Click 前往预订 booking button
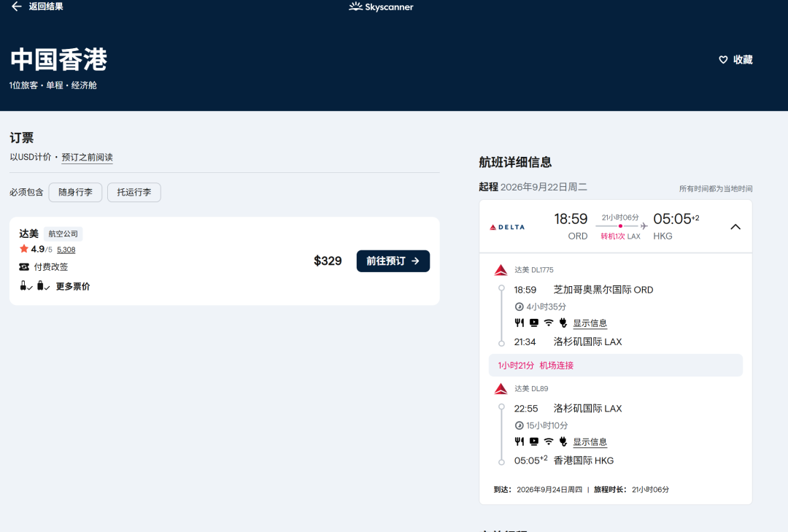 393,261
